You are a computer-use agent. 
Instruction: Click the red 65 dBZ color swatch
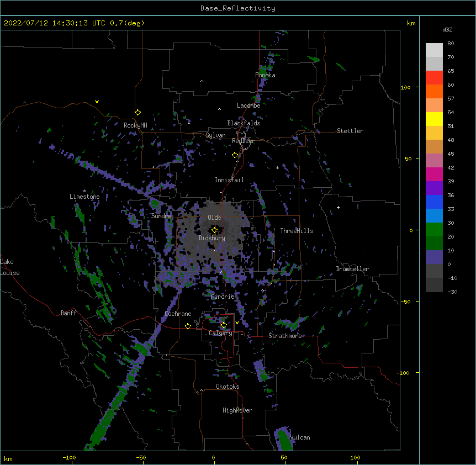coord(434,78)
